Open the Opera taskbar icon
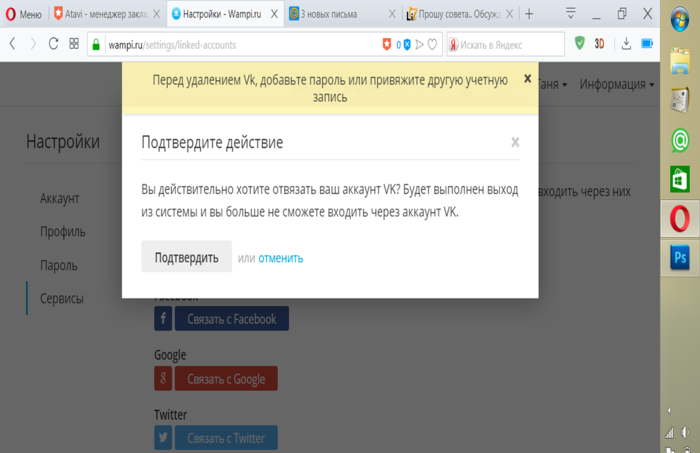Screen dimensions: 700x453 pyautogui.click(x=680, y=218)
